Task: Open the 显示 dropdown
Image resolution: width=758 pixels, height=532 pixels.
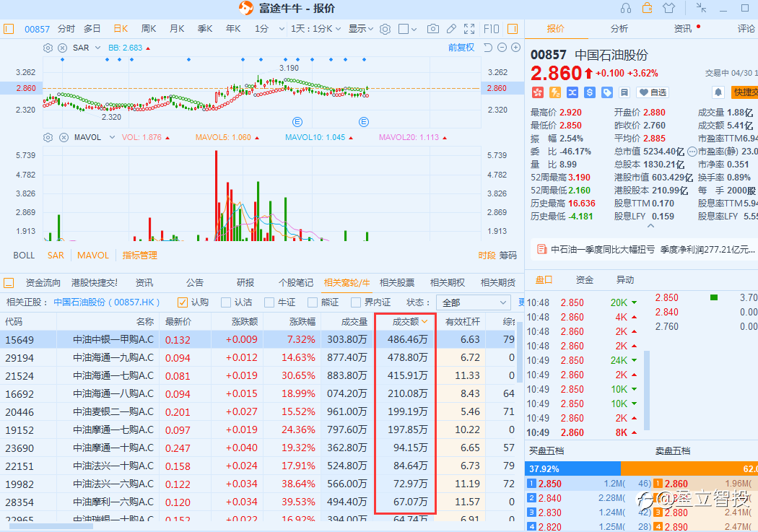Action: pyautogui.click(x=361, y=29)
